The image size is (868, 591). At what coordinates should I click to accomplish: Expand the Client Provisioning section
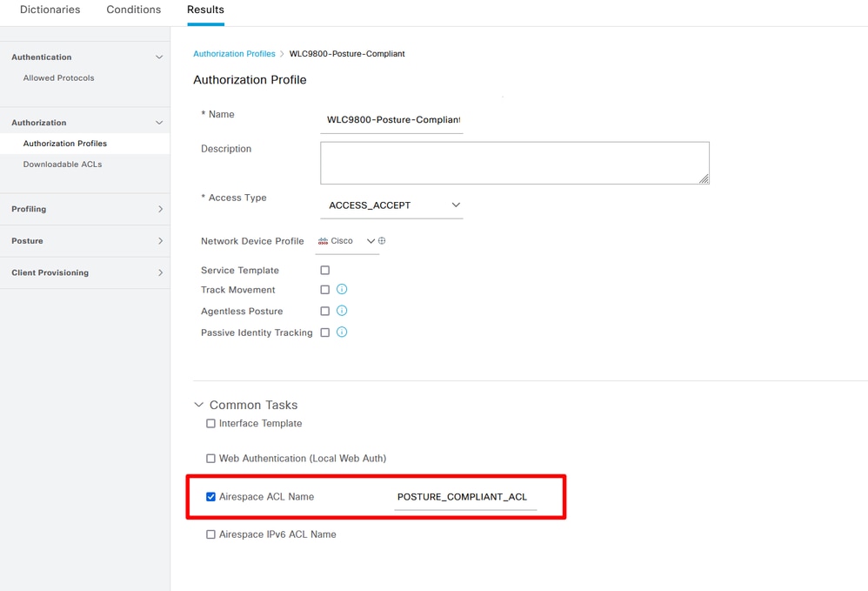pos(84,272)
